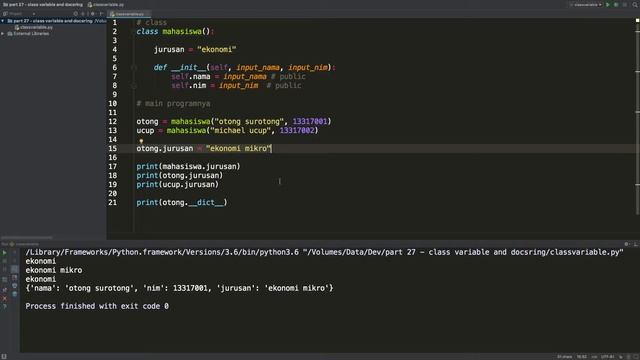
Task: Collapse the part 27 project folder
Action: pos(2,21)
